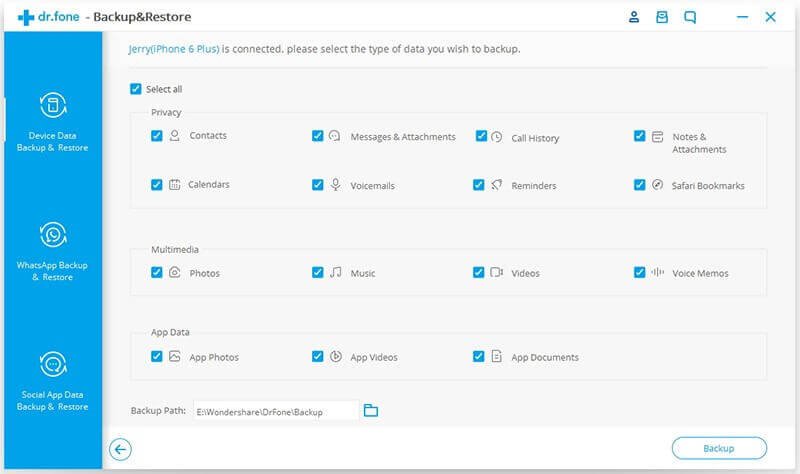The image size is (800, 474).
Task: Click the Backup Path input field
Action: pyautogui.click(x=274, y=411)
